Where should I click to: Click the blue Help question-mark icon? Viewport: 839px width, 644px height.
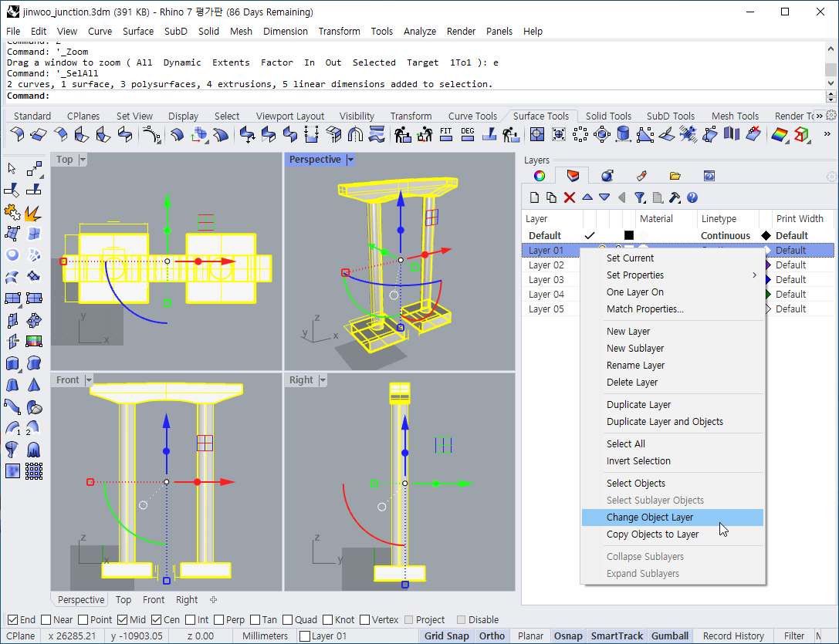[692, 197]
